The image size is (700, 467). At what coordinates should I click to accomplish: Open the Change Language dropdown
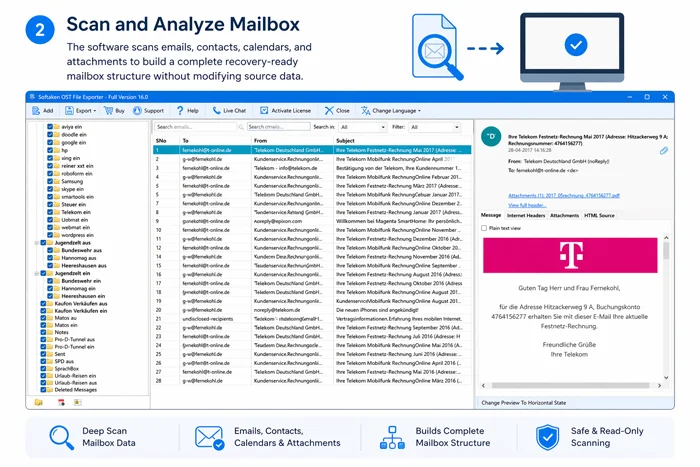click(391, 110)
